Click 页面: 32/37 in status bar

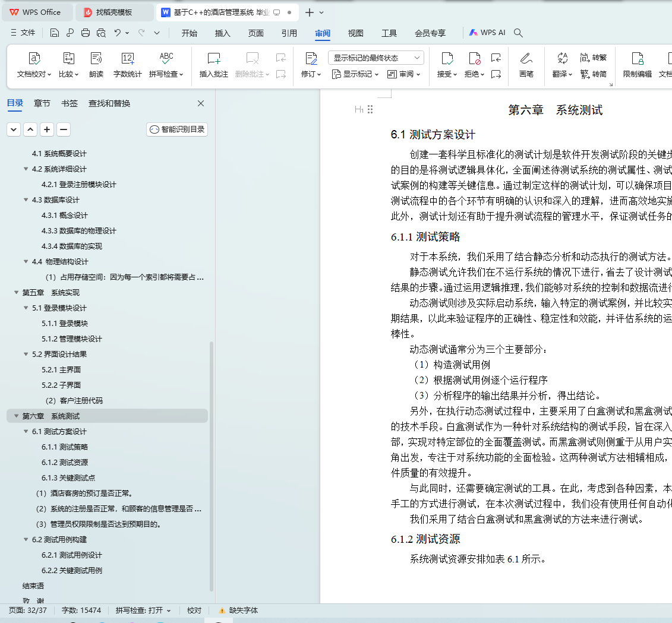(28, 610)
